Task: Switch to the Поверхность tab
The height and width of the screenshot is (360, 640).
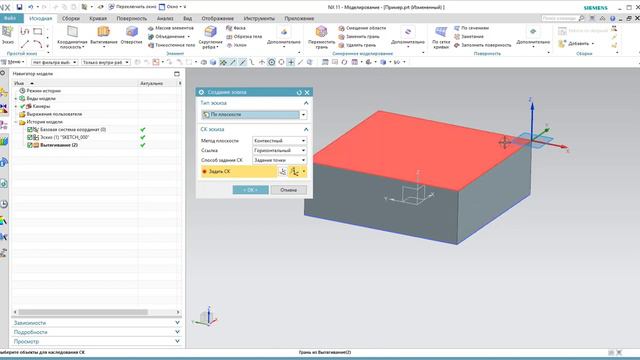Action: (x=131, y=18)
